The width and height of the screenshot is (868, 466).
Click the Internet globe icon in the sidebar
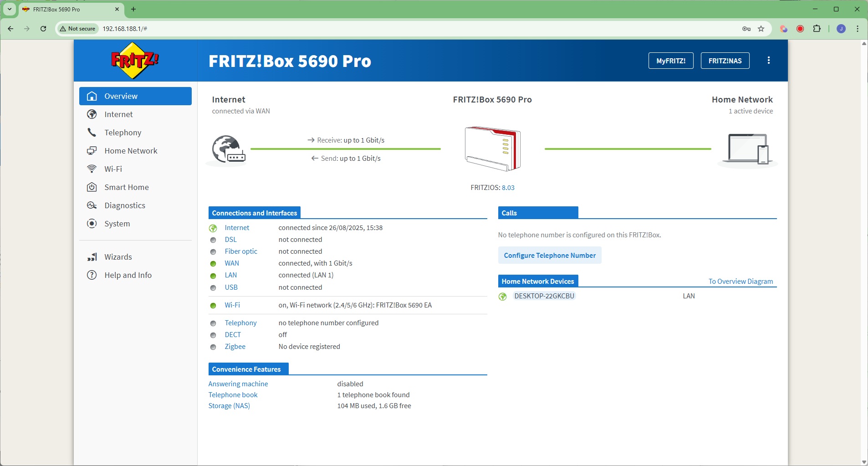pos(92,114)
